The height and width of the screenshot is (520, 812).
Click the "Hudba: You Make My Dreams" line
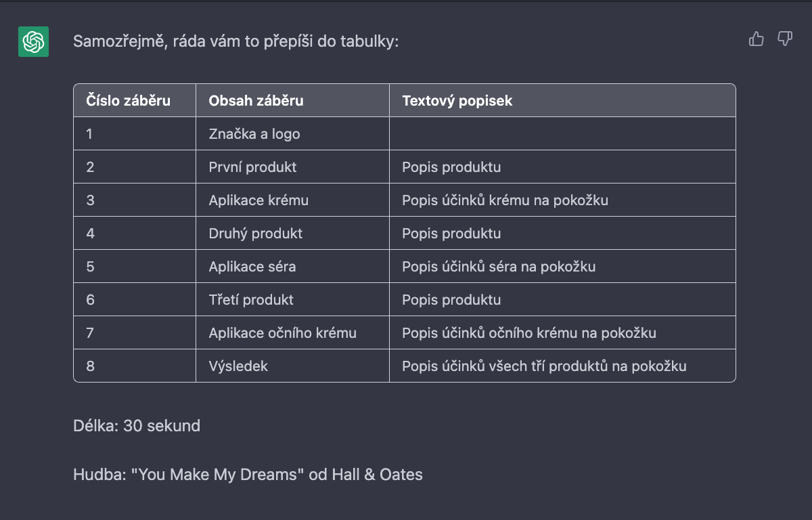coord(248,475)
